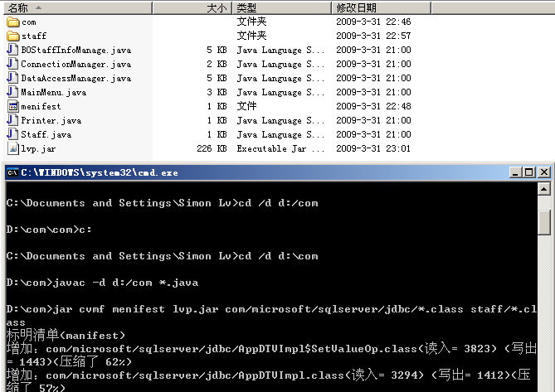Select the staff folder icon
The width and height of the screenshot is (555, 392).
pos(13,36)
